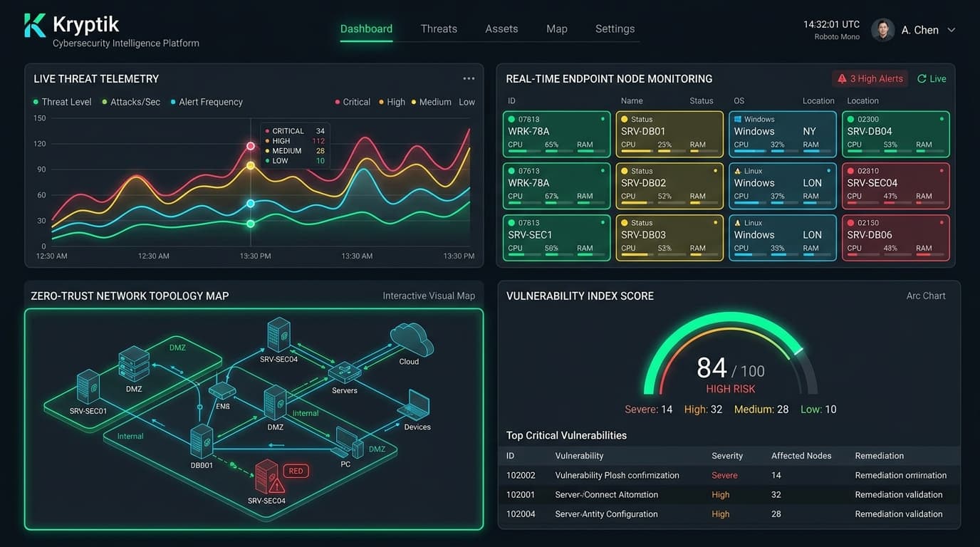Toggle the Critical series in chart legend
Screen dimensions: 980x547
[x=353, y=102]
